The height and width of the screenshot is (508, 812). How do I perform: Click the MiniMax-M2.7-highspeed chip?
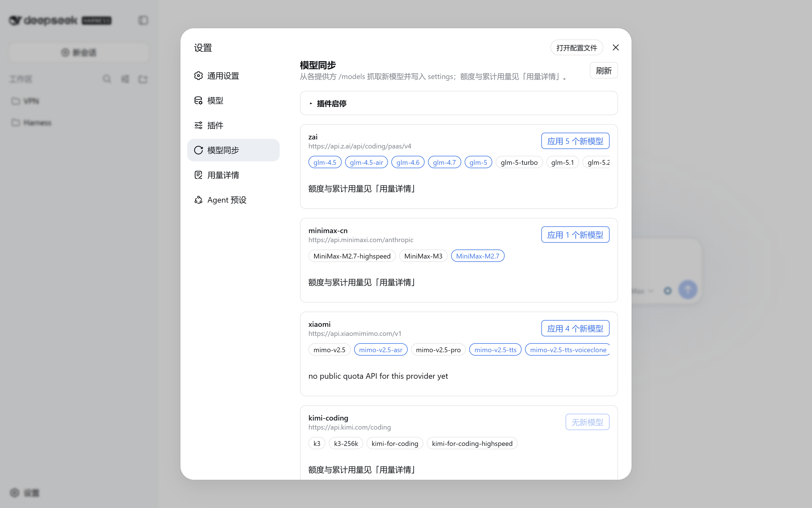[x=352, y=256]
